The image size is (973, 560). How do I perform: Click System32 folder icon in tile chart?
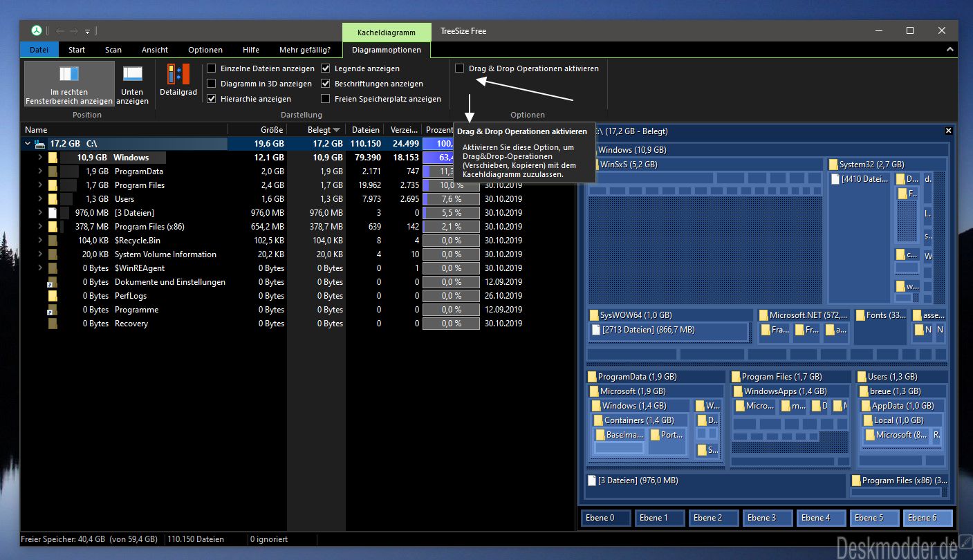(833, 165)
